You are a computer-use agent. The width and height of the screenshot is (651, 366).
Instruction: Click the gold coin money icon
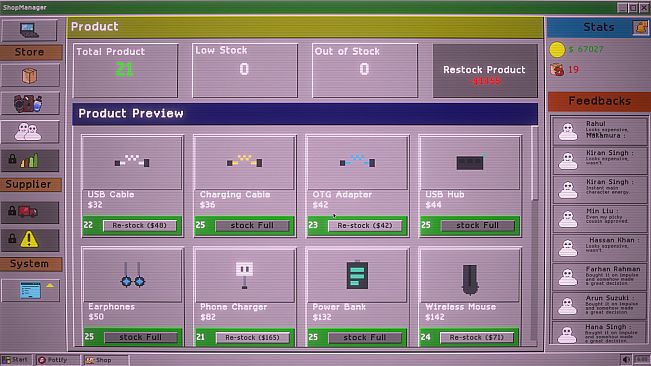click(557, 49)
